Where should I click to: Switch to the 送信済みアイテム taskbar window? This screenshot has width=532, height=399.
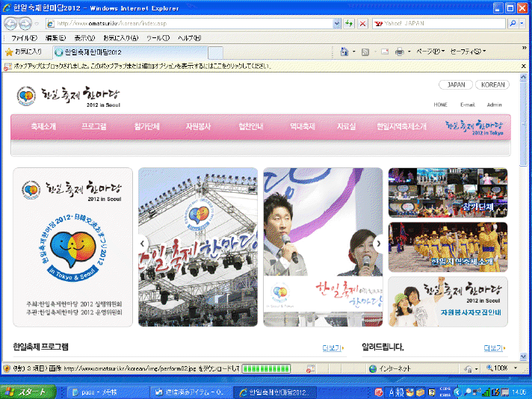tap(190, 392)
